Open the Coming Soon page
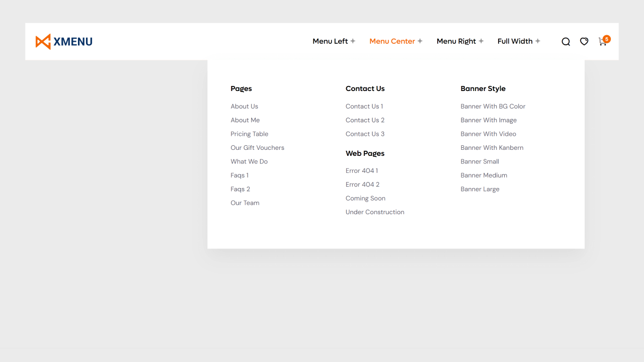Viewport: 644px width, 362px height. click(x=365, y=198)
